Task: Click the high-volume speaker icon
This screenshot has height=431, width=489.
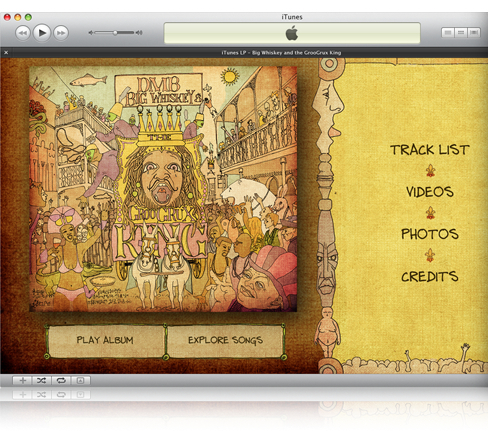Action: click(x=139, y=33)
